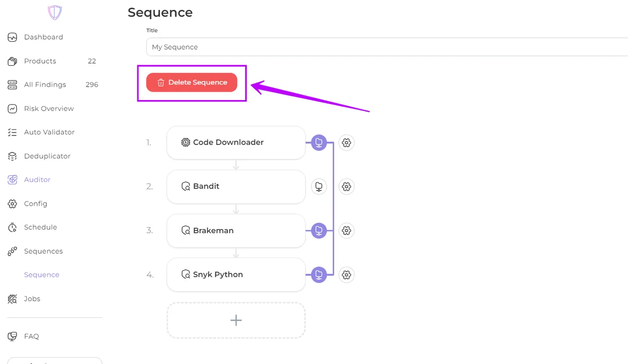The height and width of the screenshot is (364, 628).
Task: Toggle the Snyk Python link icon
Action: [x=319, y=275]
